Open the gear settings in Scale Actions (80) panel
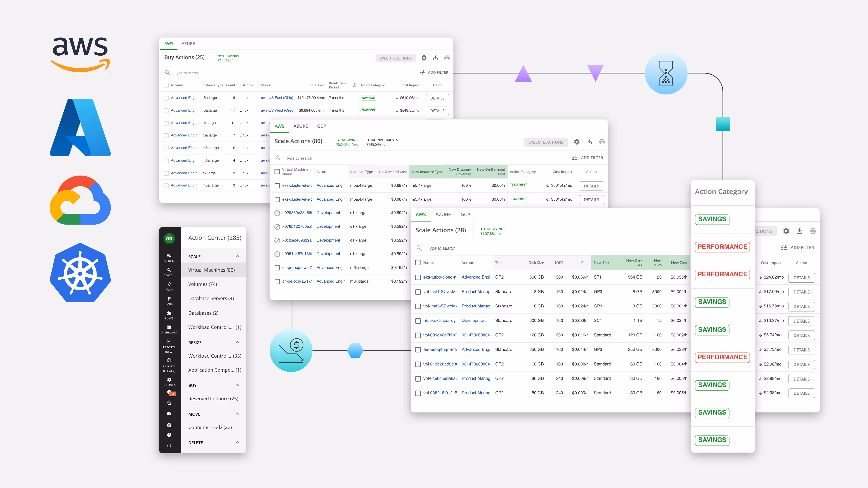This screenshot has height=488, width=868. click(x=577, y=142)
